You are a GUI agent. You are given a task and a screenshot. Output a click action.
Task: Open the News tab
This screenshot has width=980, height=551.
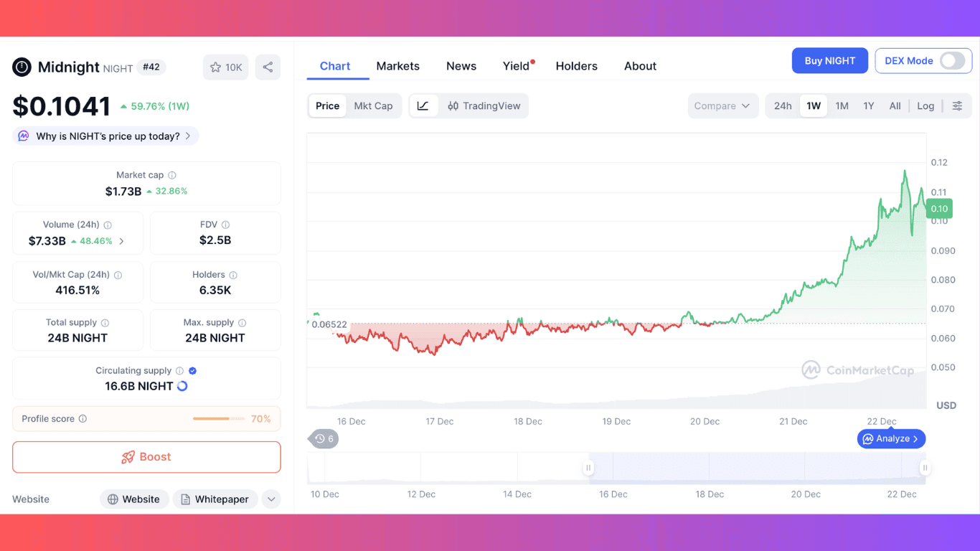tap(461, 66)
